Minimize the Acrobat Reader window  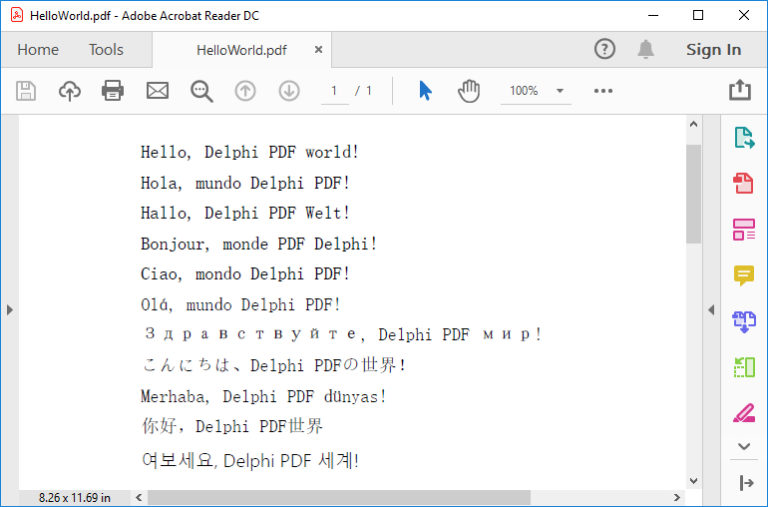pos(653,15)
